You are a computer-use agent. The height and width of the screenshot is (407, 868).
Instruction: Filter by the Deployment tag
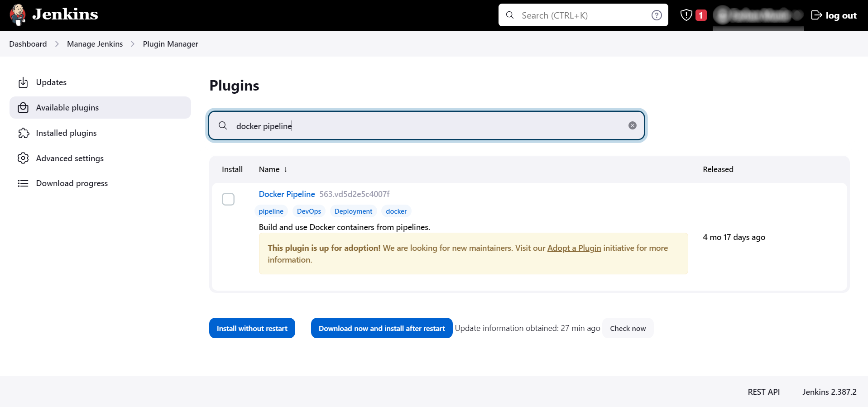[x=354, y=211]
